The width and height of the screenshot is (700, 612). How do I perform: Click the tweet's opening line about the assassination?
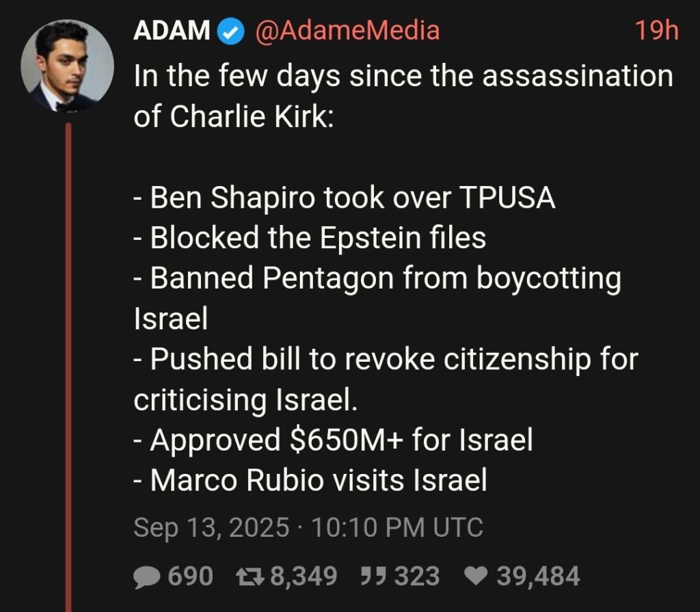point(403,96)
